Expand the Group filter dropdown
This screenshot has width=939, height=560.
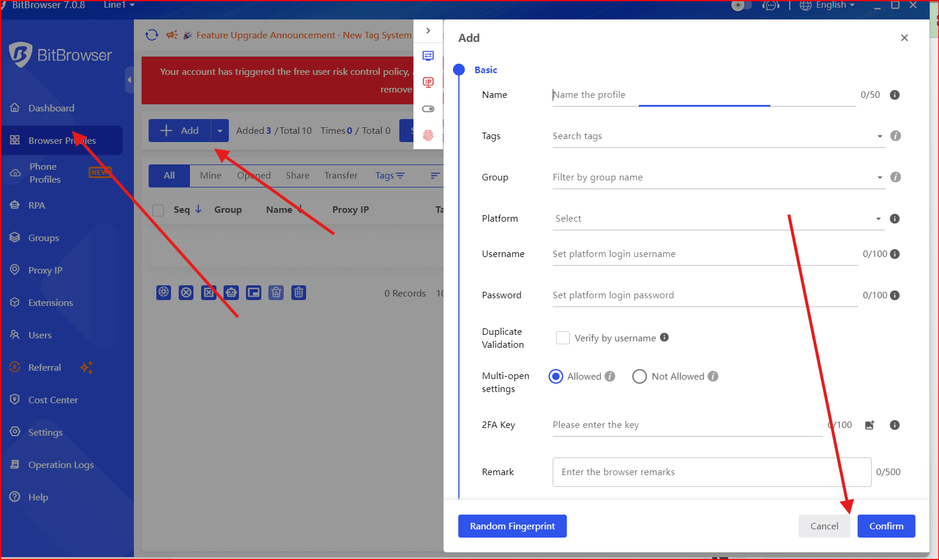coord(718,177)
